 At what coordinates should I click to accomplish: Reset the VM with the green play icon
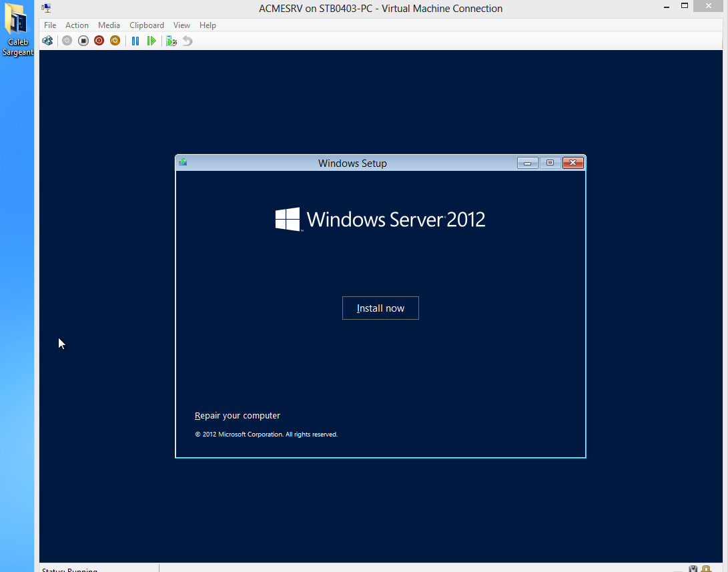click(x=151, y=41)
